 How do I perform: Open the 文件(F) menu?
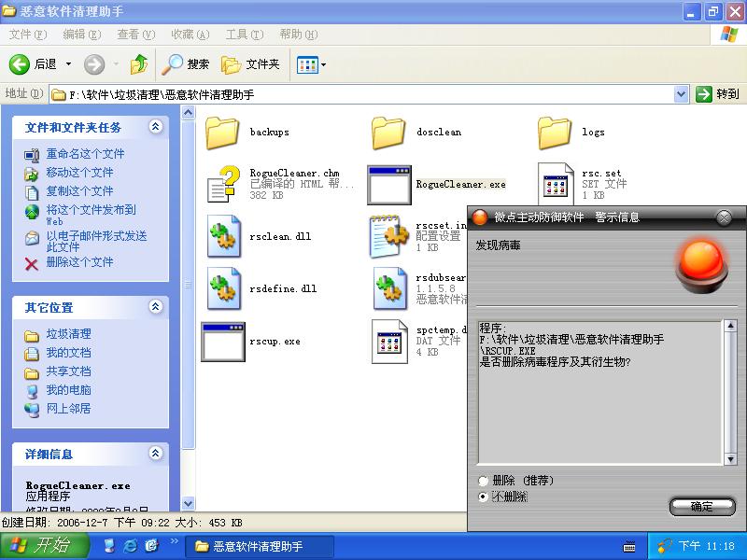28,35
